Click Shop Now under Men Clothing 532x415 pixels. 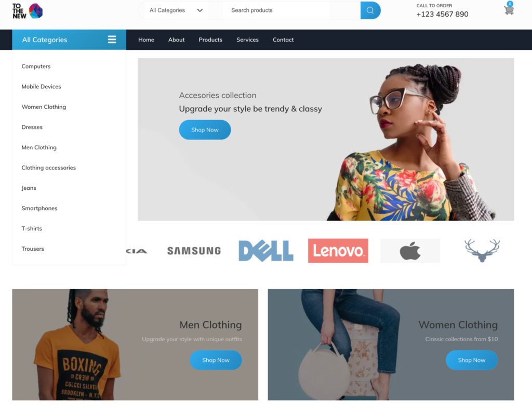click(x=216, y=360)
